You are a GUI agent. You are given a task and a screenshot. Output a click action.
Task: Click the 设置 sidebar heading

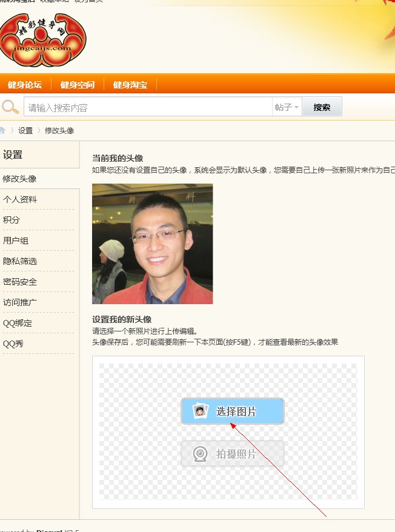(x=13, y=155)
